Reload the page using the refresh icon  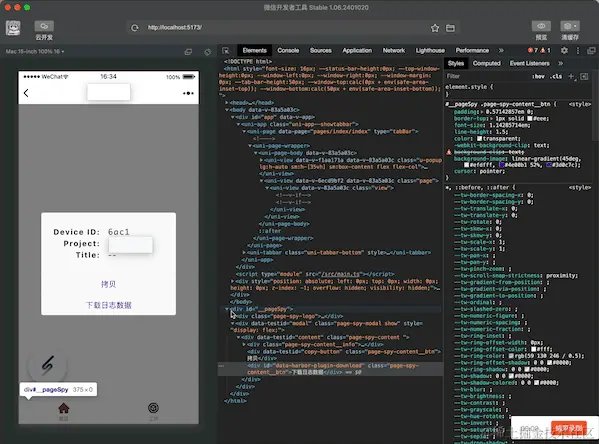coord(134,28)
